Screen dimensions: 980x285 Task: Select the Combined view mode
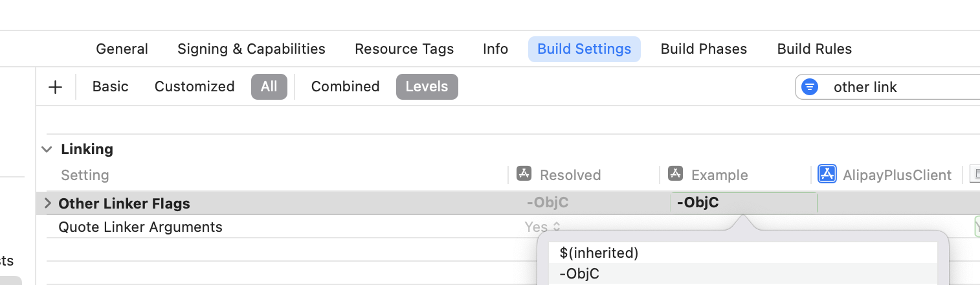tap(345, 87)
